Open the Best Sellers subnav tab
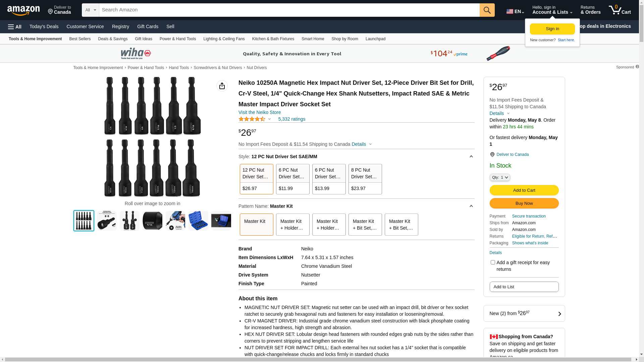Image resolution: width=644 pixels, height=362 pixels. click(x=80, y=39)
